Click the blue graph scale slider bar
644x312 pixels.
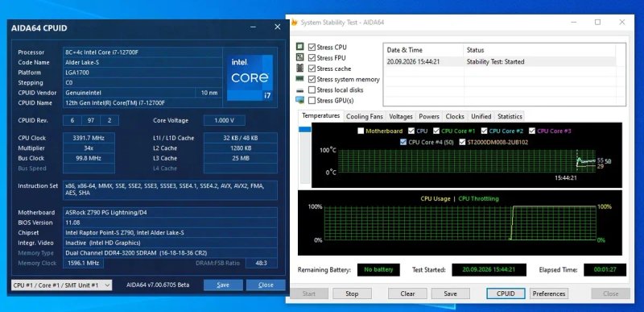pos(305,130)
